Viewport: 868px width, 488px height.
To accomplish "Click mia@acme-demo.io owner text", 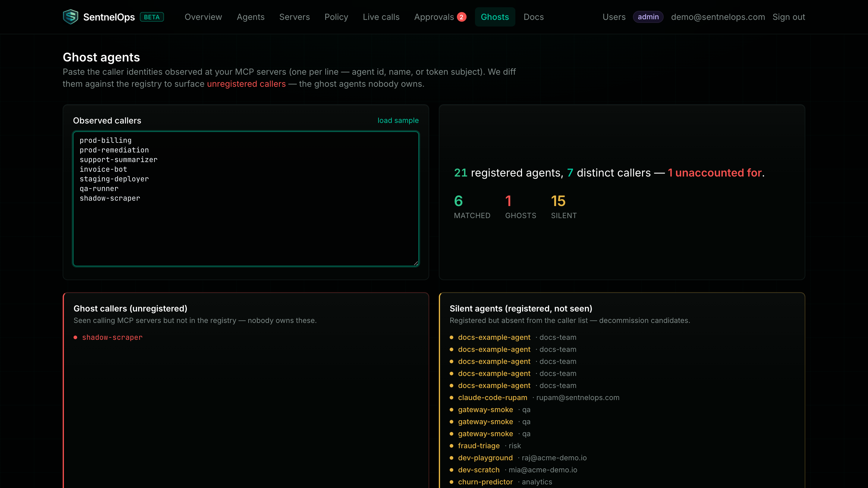I will coord(542,470).
